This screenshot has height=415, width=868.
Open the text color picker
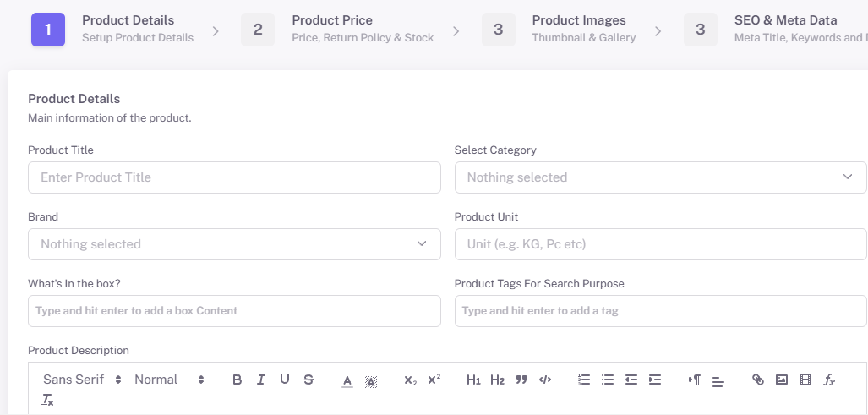tap(347, 380)
